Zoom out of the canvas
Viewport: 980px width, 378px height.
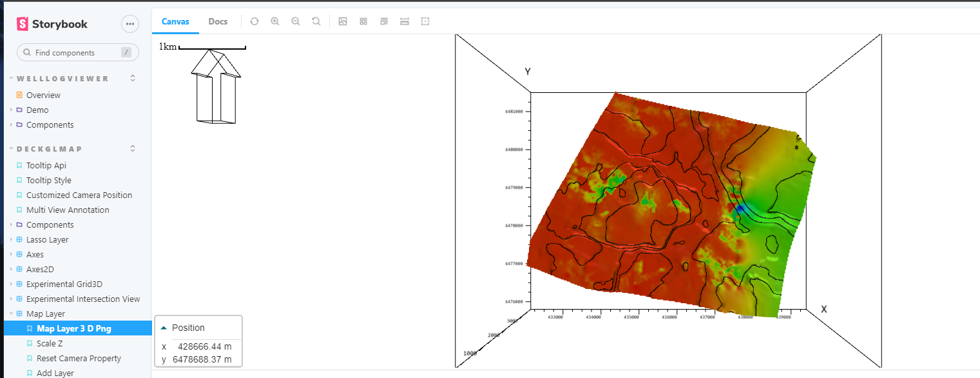pyautogui.click(x=295, y=21)
